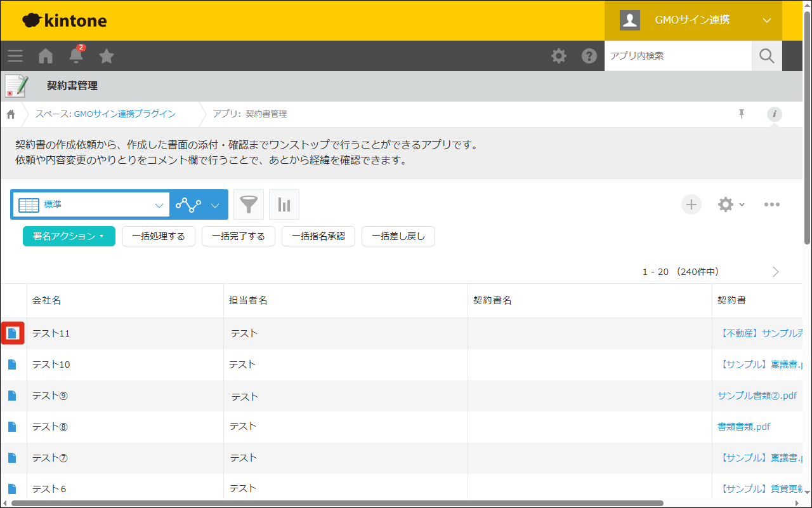Open record details for テスト10
The image size is (812, 508).
pos(12,364)
